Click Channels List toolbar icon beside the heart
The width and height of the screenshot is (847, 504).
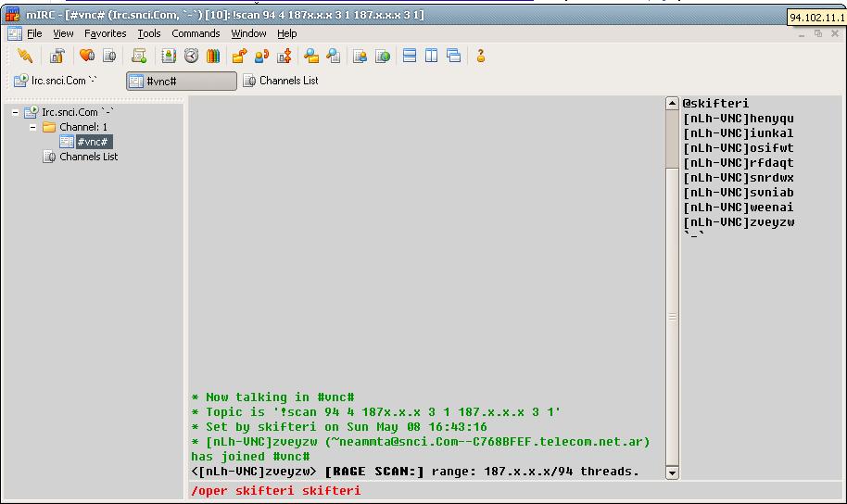109,56
